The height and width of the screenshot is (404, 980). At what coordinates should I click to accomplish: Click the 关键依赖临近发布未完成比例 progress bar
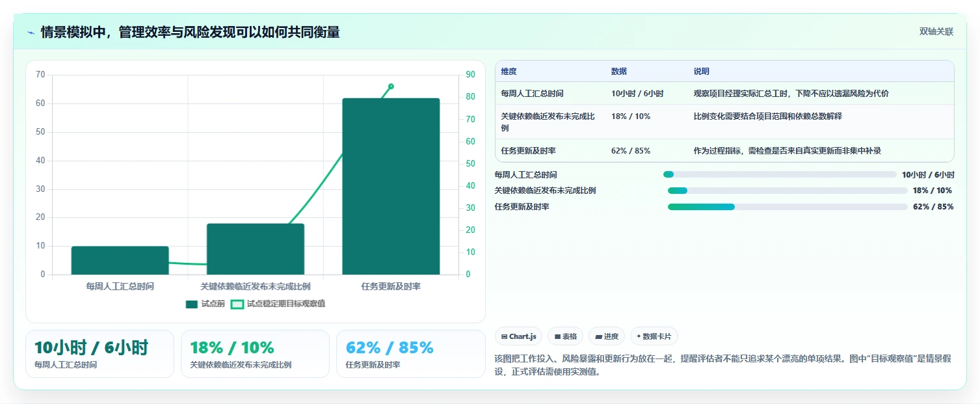click(x=788, y=191)
